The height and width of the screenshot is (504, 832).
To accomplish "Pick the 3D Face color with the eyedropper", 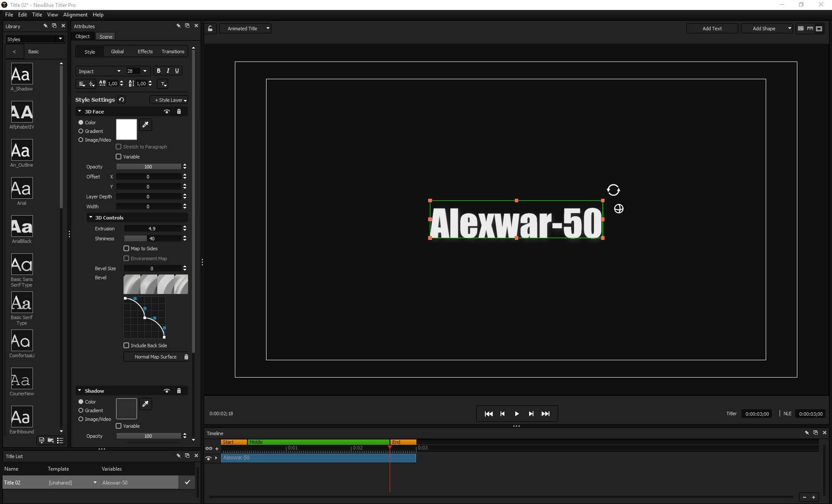I will (x=146, y=125).
